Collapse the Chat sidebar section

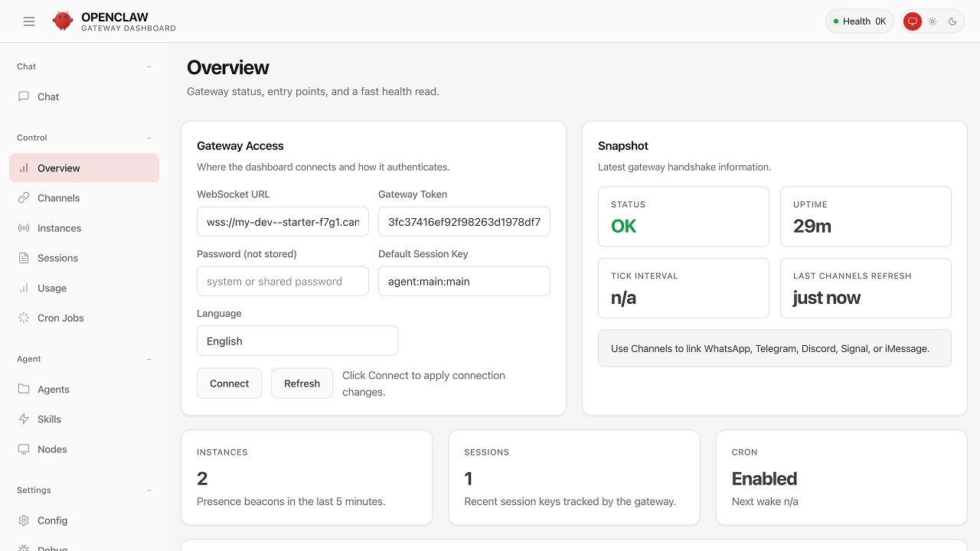pos(149,67)
